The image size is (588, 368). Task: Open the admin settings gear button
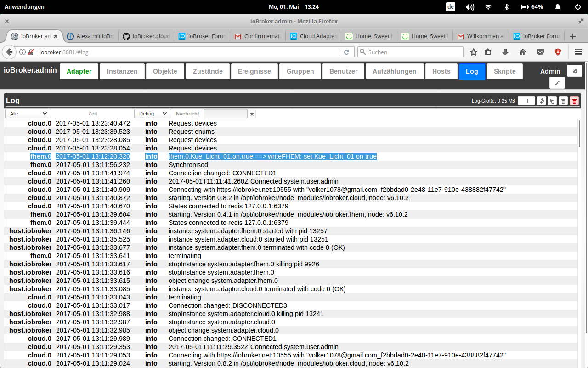pos(574,71)
